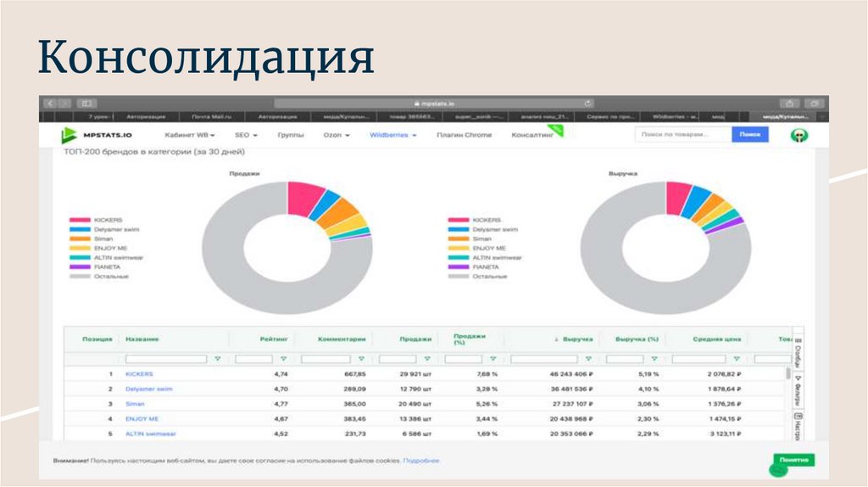This screenshot has height=487, width=868.
Task: Open the Safari share icon
Action: click(x=789, y=103)
